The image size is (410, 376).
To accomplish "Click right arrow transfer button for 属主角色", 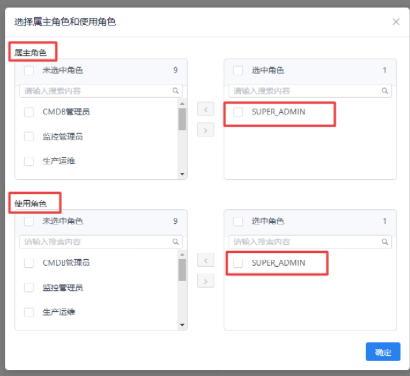I will [206, 130].
